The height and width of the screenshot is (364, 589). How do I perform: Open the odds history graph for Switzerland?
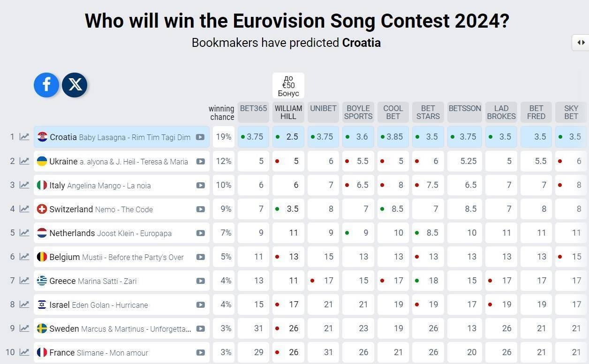(x=24, y=209)
